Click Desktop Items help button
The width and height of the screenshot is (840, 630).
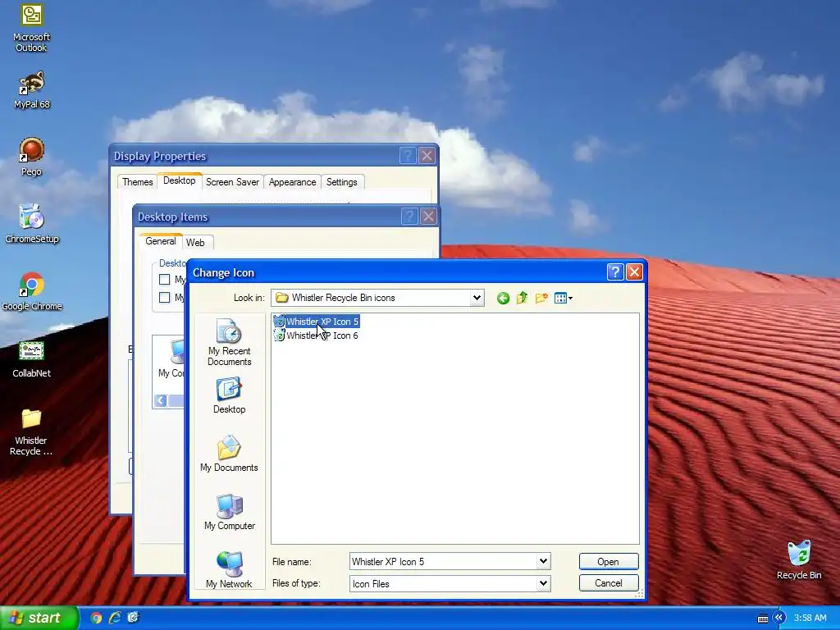409,217
